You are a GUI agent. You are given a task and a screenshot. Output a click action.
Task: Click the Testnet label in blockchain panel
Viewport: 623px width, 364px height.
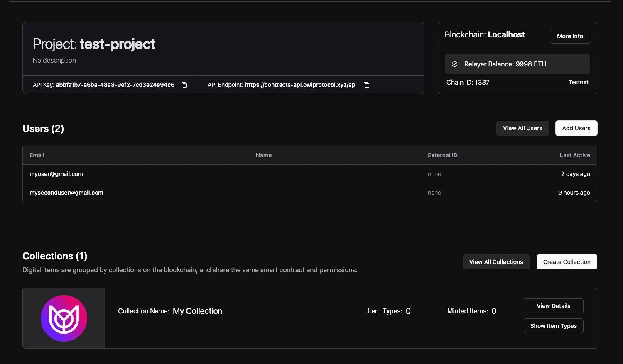[x=578, y=82]
